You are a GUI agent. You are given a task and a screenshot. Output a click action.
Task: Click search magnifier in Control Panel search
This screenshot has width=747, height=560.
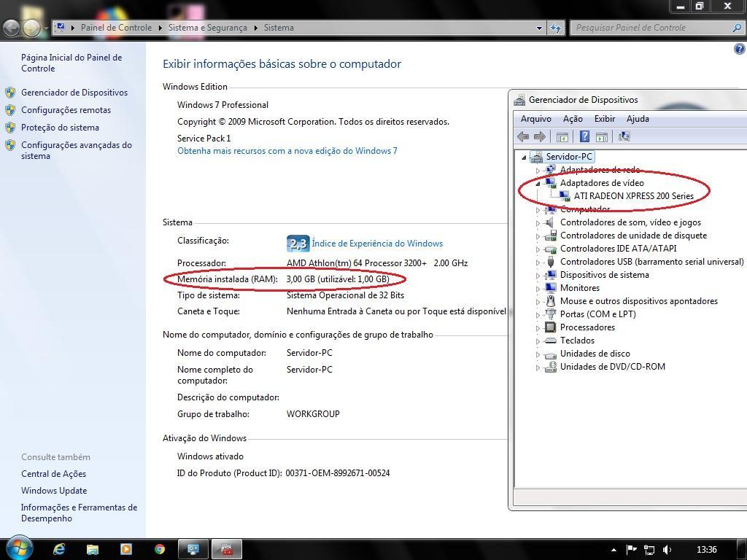(737, 28)
